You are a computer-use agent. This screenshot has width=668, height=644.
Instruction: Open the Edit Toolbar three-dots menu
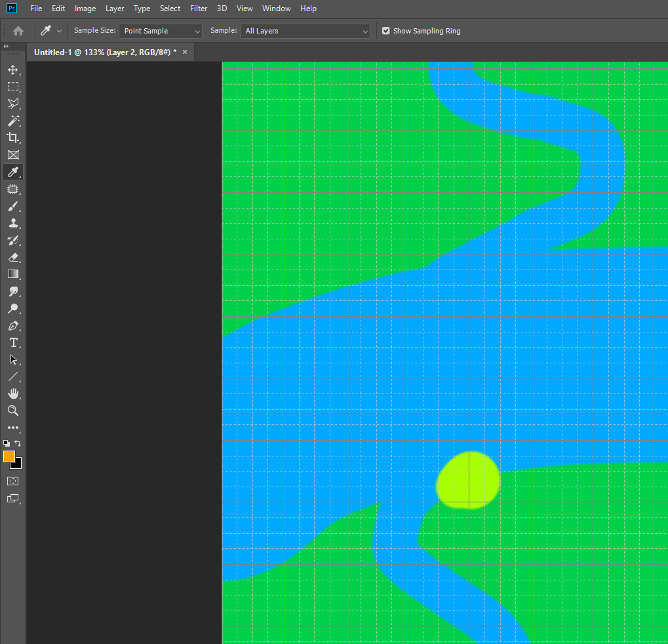pos(12,428)
